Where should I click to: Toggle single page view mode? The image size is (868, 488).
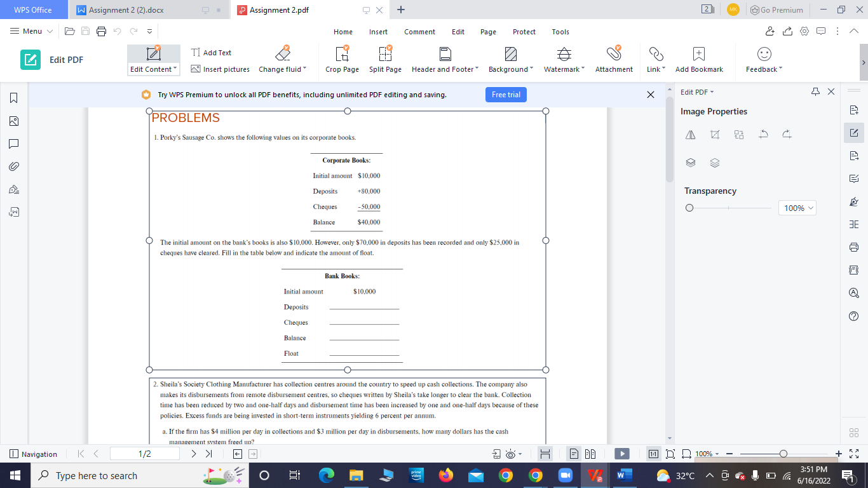[x=574, y=454]
